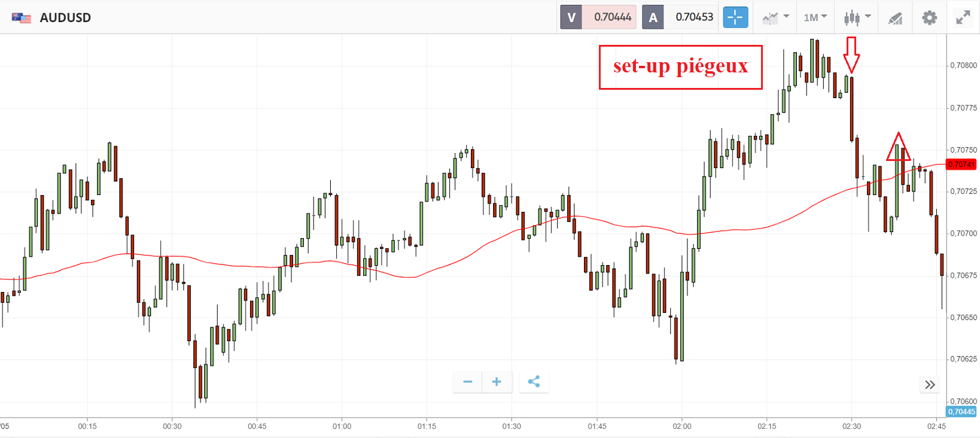The width and height of the screenshot is (980, 438).
Task: Select the drawing tools pencil icon
Action: pyautogui.click(x=895, y=18)
